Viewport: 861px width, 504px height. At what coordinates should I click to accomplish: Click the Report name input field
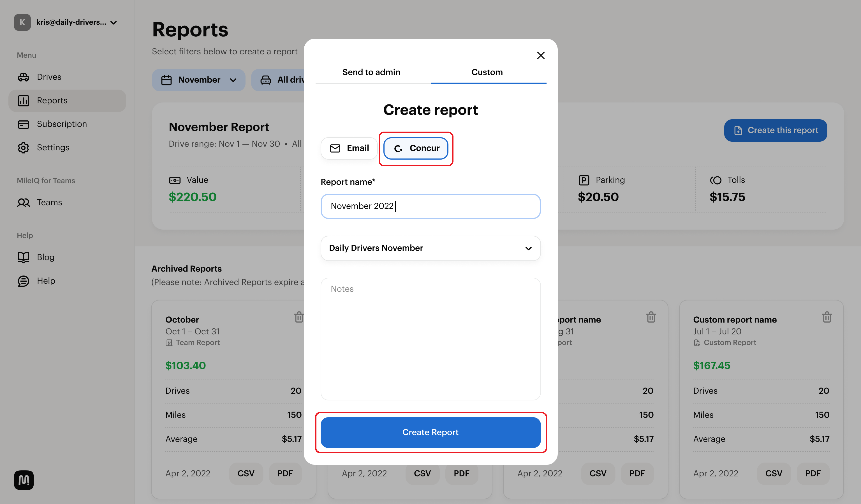(x=430, y=206)
